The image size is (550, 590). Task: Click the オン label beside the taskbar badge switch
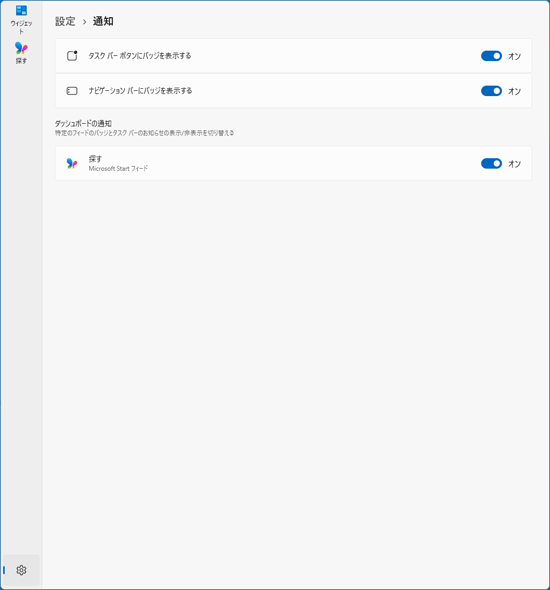[514, 56]
